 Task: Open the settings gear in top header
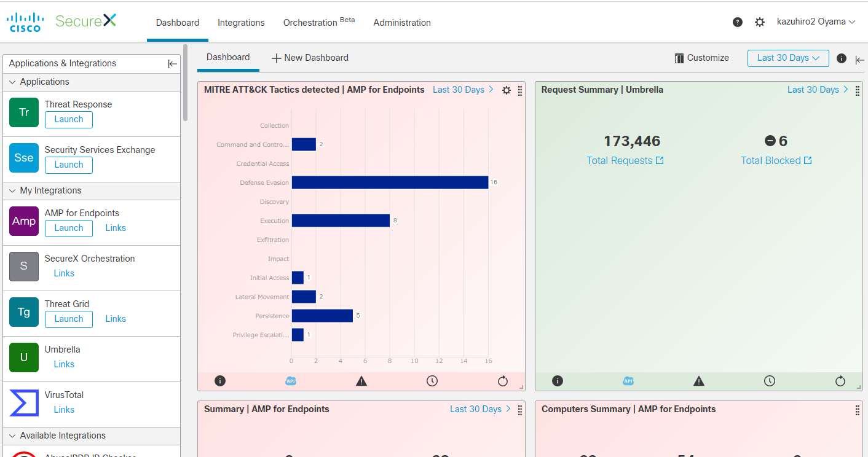760,22
